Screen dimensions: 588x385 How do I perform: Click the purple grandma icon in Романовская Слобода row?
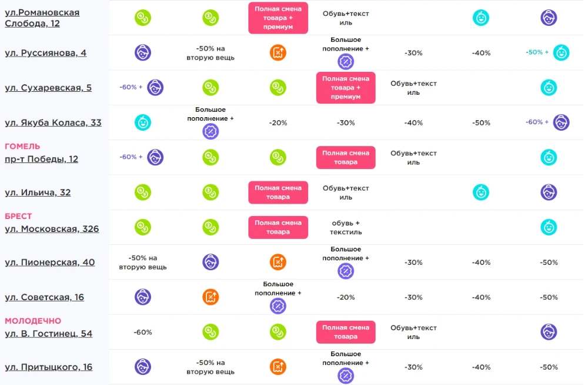click(549, 18)
